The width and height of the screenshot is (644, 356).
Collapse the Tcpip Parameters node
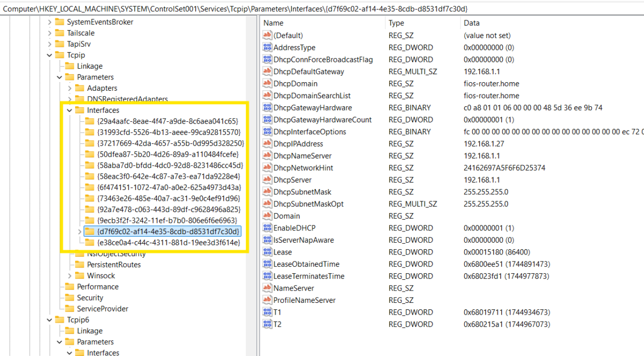point(60,77)
